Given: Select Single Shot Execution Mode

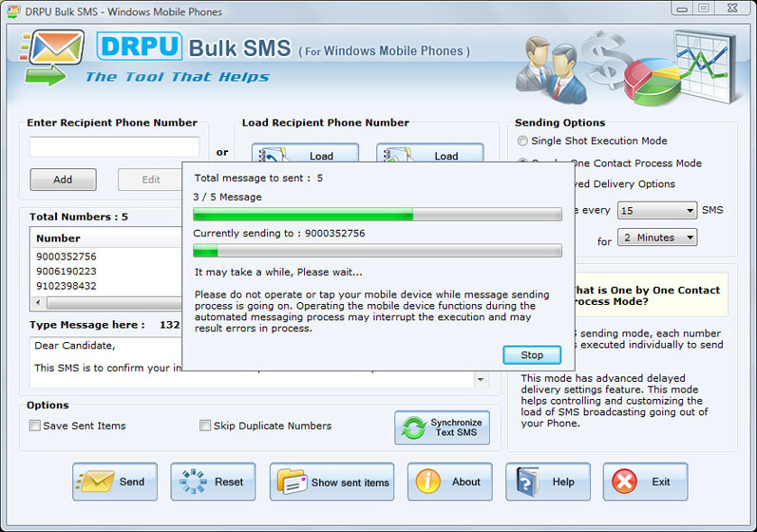Looking at the screenshot, I should pyautogui.click(x=522, y=141).
